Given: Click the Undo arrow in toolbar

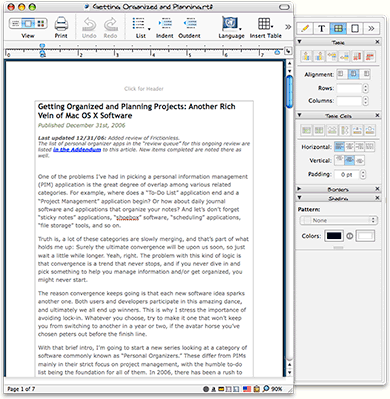Looking at the screenshot, I should coord(89,25).
